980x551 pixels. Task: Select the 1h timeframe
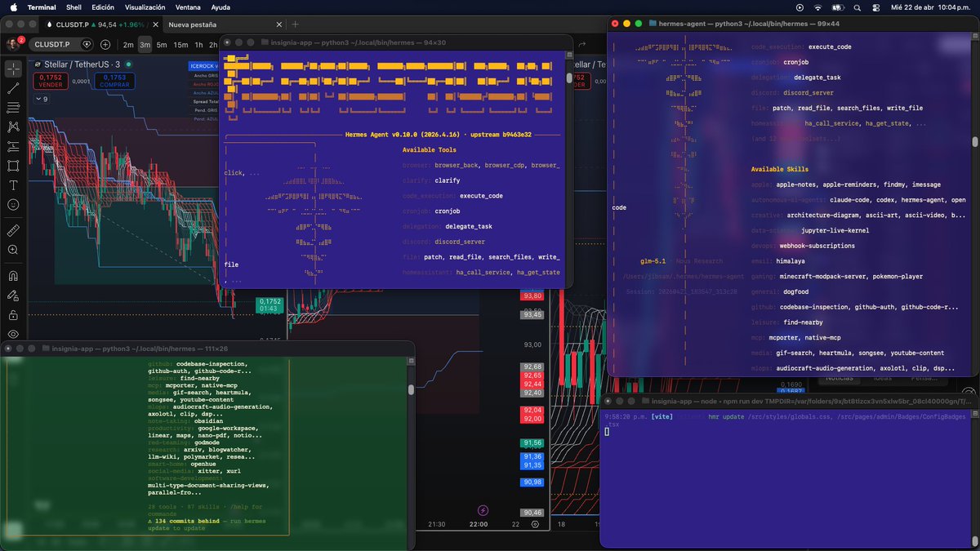[x=198, y=45]
